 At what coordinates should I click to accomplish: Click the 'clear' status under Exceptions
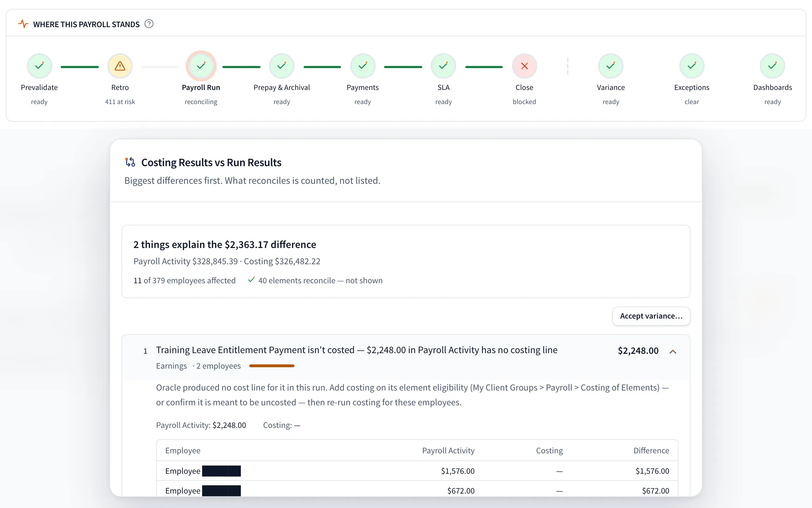[x=692, y=102]
